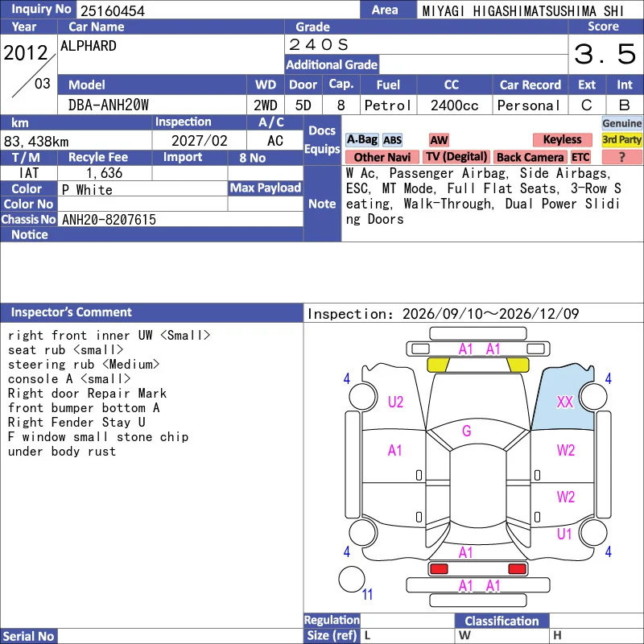Click the Keyless equipment badge
This screenshot has width=644, height=644.
point(562,140)
